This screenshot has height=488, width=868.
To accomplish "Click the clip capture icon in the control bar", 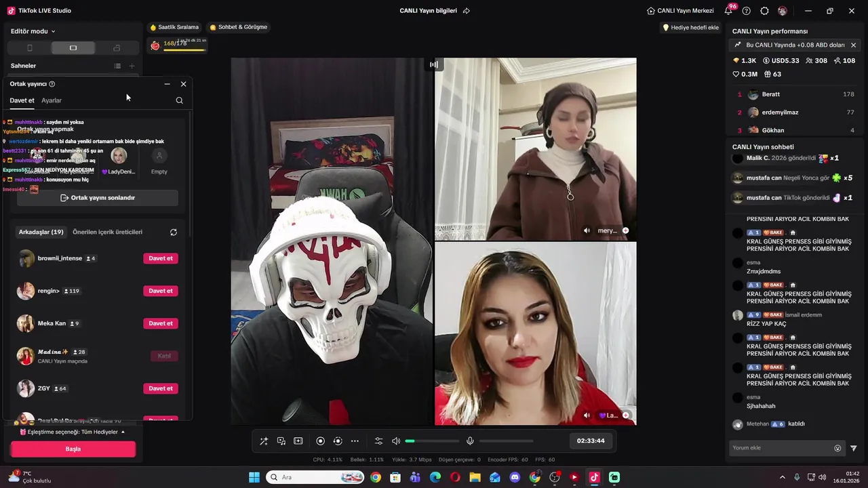I will [x=298, y=441].
